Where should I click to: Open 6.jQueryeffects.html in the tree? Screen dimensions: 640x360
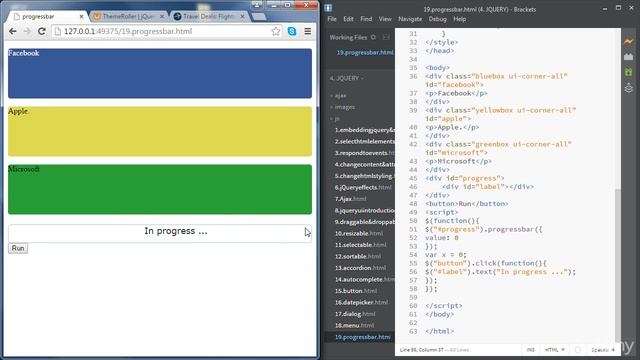click(x=363, y=187)
